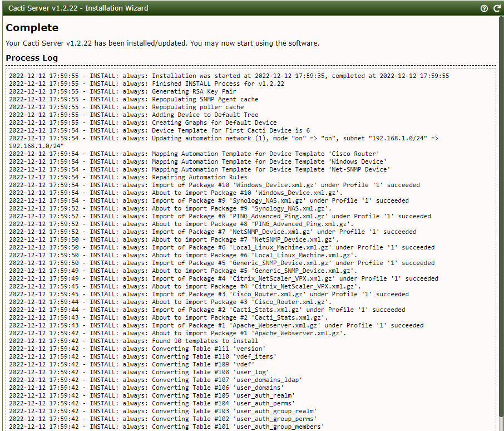
Task: Click 'Converting Table #108 user_log' line
Action: click(139, 372)
